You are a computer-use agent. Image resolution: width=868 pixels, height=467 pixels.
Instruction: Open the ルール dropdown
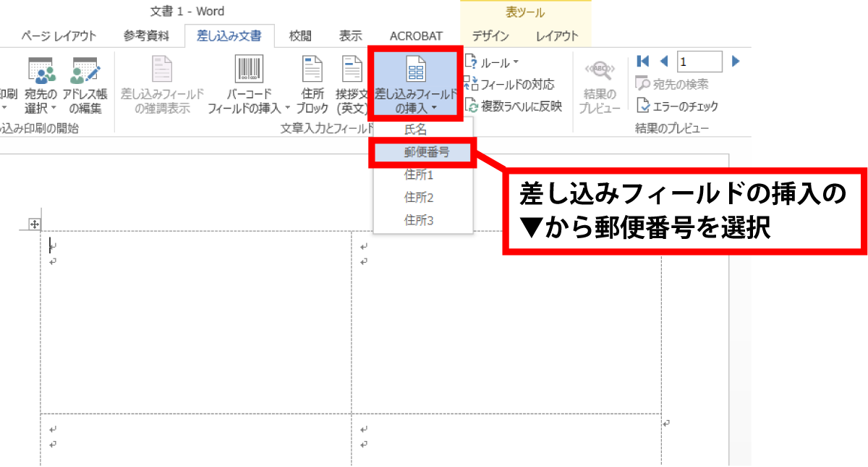tap(492, 63)
